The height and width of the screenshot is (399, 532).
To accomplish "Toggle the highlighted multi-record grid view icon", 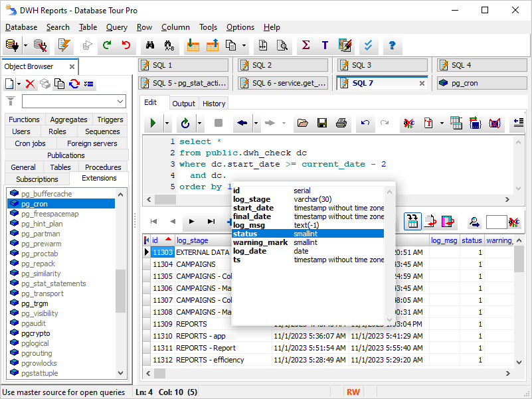I will 412,221.
